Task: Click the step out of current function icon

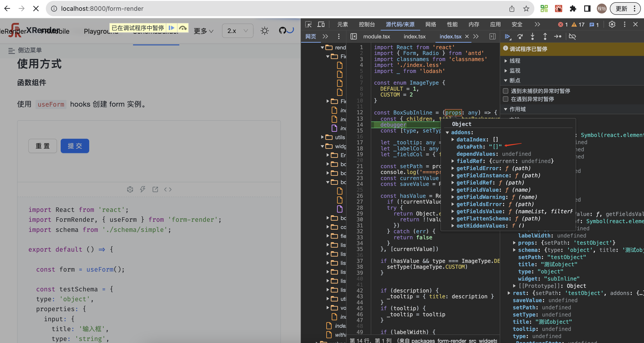Action: pos(545,36)
